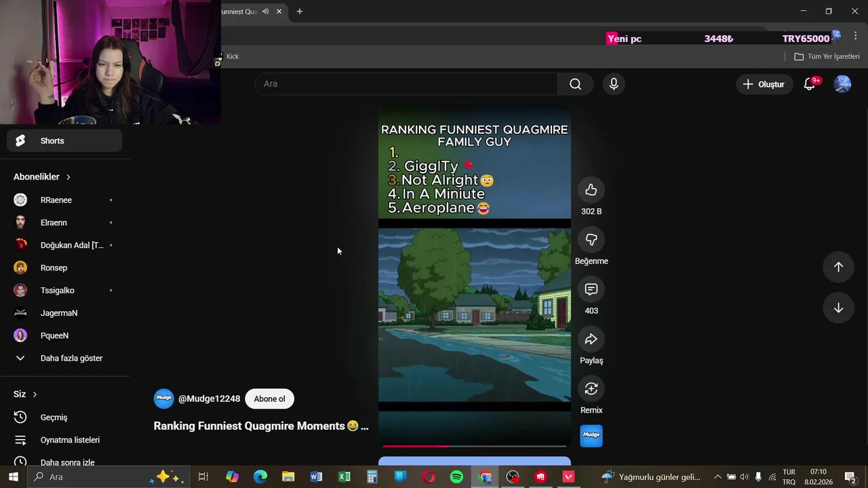
Task: Open the Valorant icon in the taskbar
Action: [568, 476]
